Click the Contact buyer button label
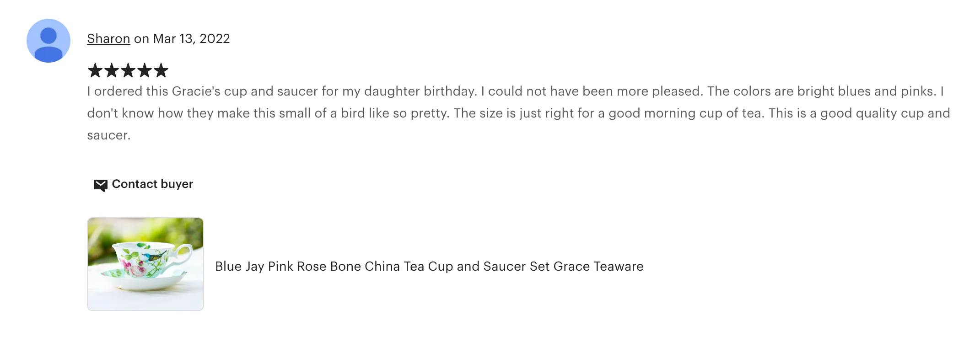 click(x=152, y=184)
